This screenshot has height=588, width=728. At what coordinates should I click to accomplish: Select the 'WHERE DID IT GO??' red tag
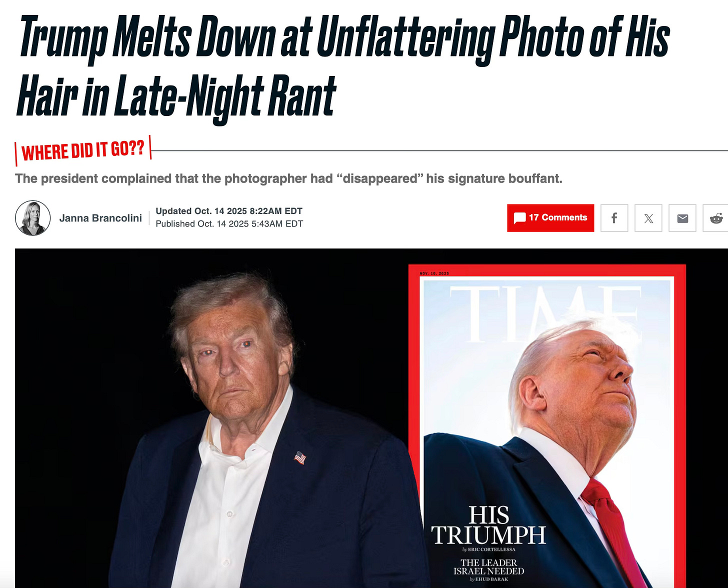[x=83, y=150]
